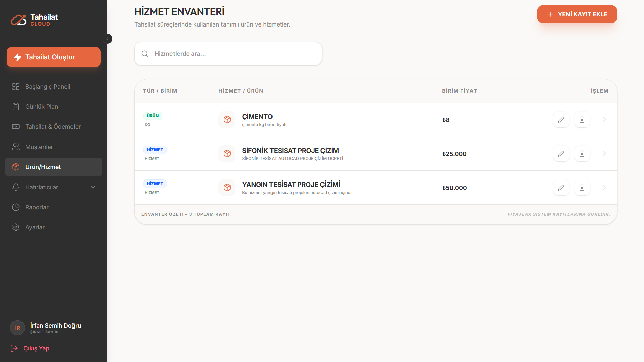Click the HİZMET badge on the SİFONİK row
Viewport: 644px width, 362px height.
click(x=155, y=150)
